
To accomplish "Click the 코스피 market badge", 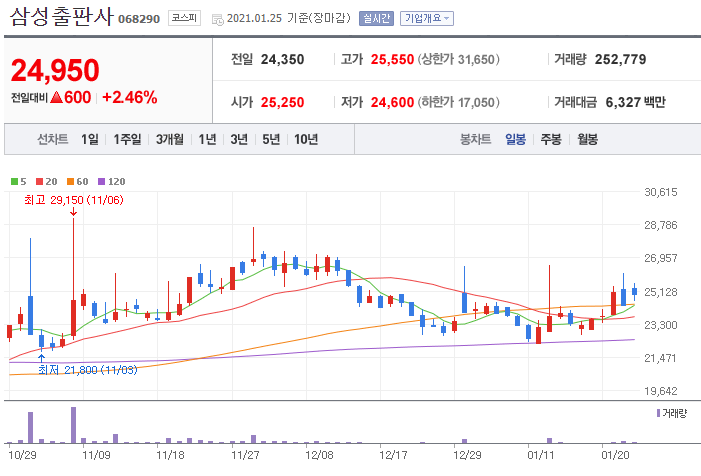I will click(x=184, y=18).
